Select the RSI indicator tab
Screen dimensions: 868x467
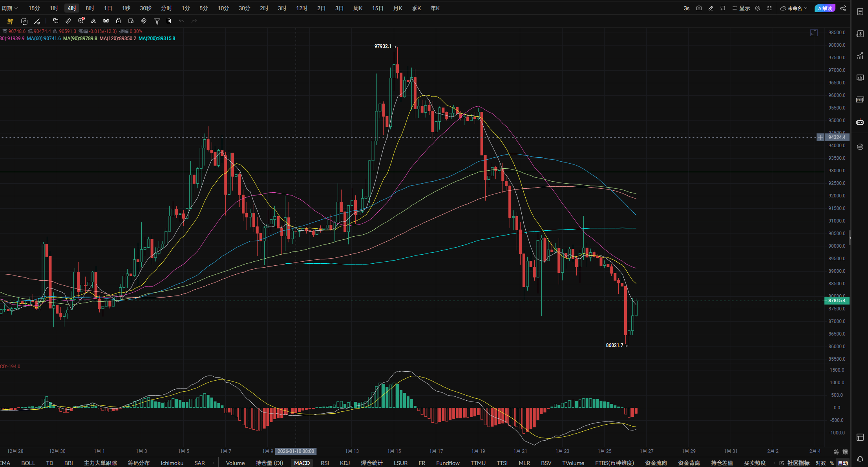point(325,463)
